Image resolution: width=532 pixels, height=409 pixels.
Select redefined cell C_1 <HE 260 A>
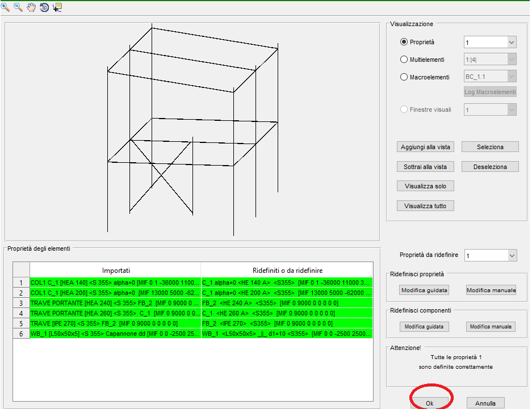(x=287, y=313)
